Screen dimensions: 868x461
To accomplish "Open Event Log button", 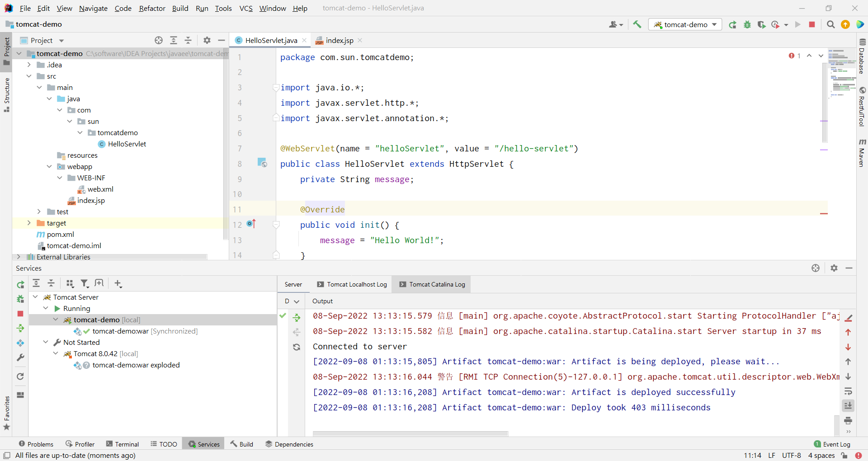I will pyautogui.click(x=832, y=444).
